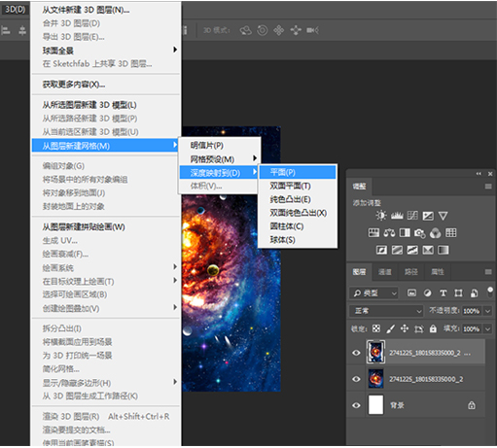
Task: Collapse the panel with double arrows
Action: pos(479,174)
